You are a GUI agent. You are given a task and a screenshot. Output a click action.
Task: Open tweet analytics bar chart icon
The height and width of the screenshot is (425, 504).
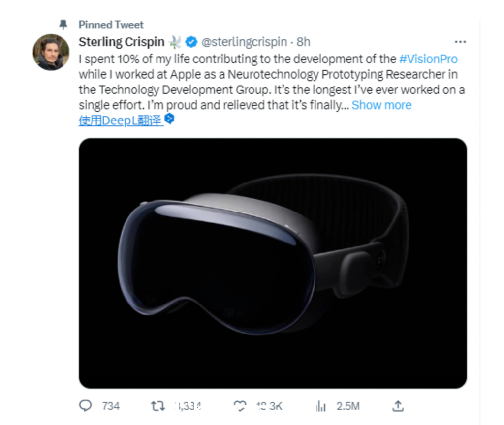pos(321,406)
